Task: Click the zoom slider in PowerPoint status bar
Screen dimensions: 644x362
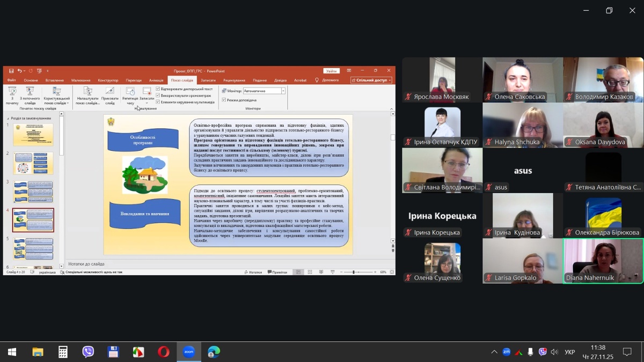Action: point(354,272)
